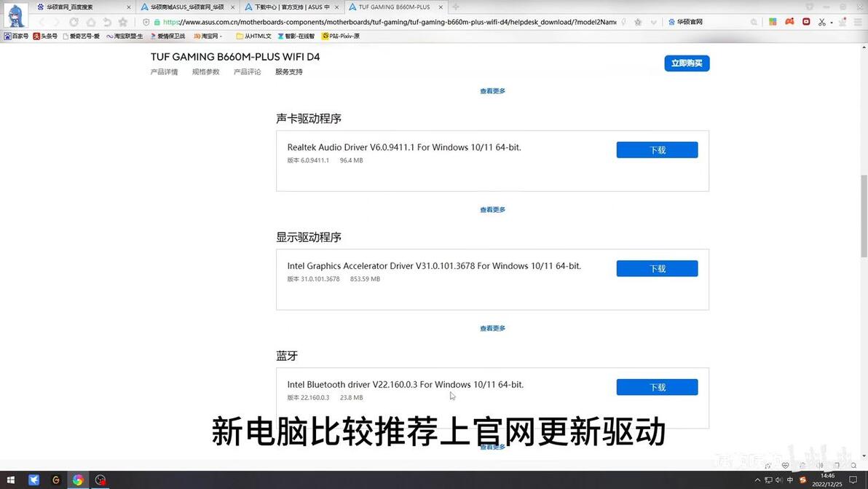Click the security shield icon by address
The width and height of the screenshot is (868, 489).
click(146, 22)
